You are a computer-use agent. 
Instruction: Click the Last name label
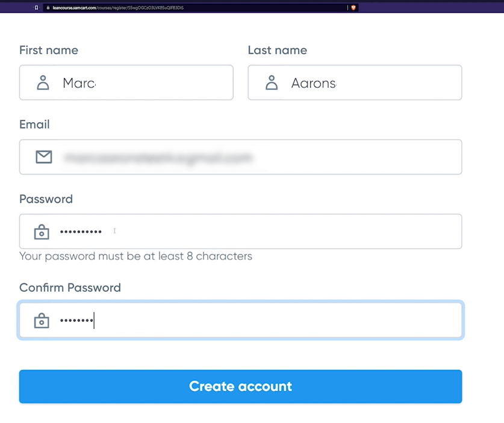click(x=278, y=50)
